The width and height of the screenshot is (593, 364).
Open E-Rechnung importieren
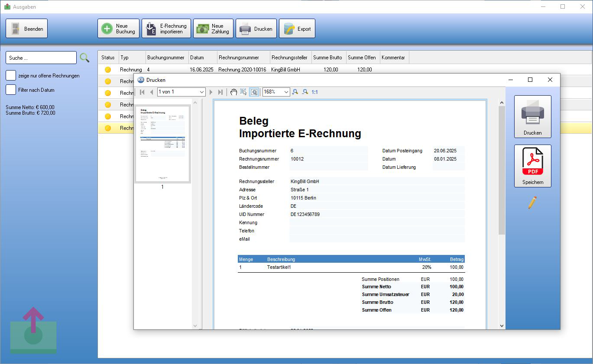(x=166, y=29)
